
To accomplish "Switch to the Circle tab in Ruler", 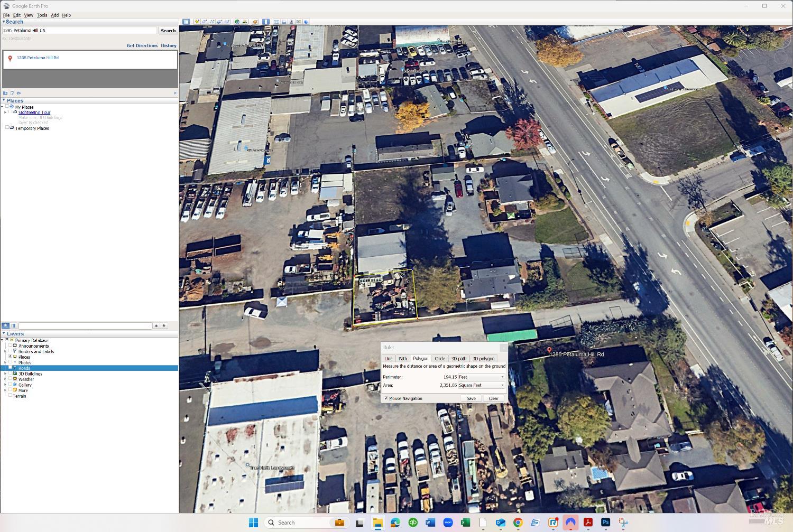I will pyautogui.click(x=440, y=358).
